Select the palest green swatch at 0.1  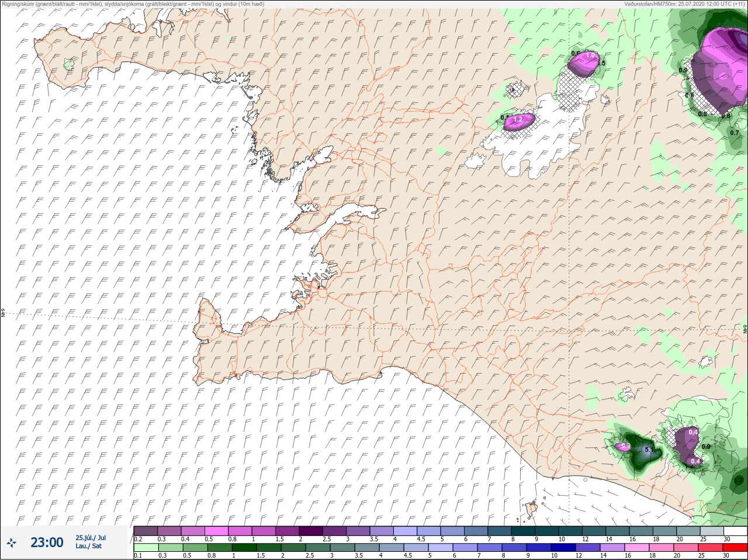pos(146,548)
